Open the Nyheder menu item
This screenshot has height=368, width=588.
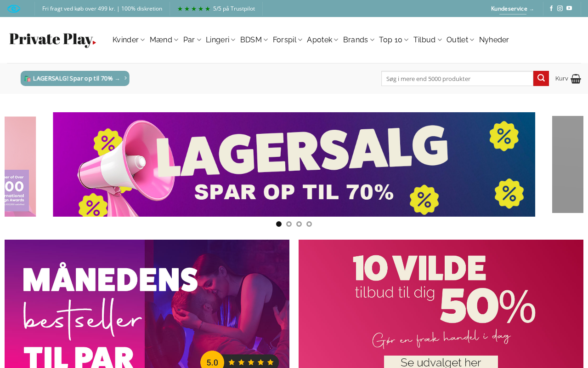click(494, 40)
